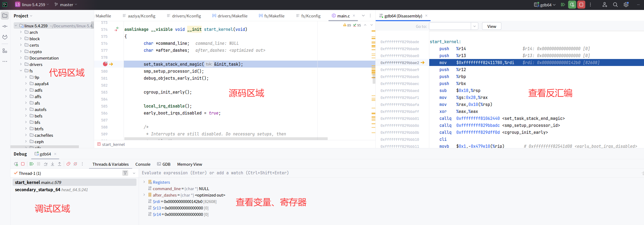Click the callq set_task_stack_end_magic disassembly line

click(x=502, y=119)
